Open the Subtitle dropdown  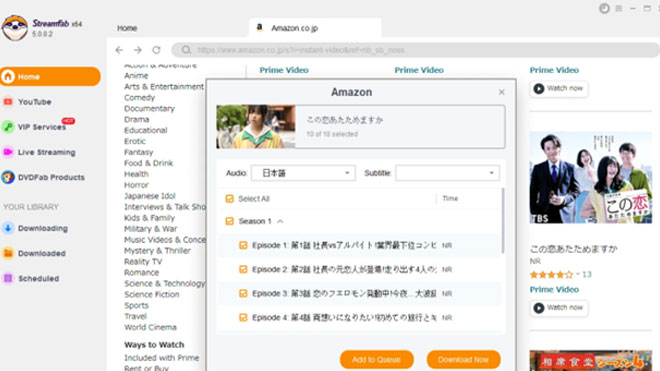(x=447, y=173)
